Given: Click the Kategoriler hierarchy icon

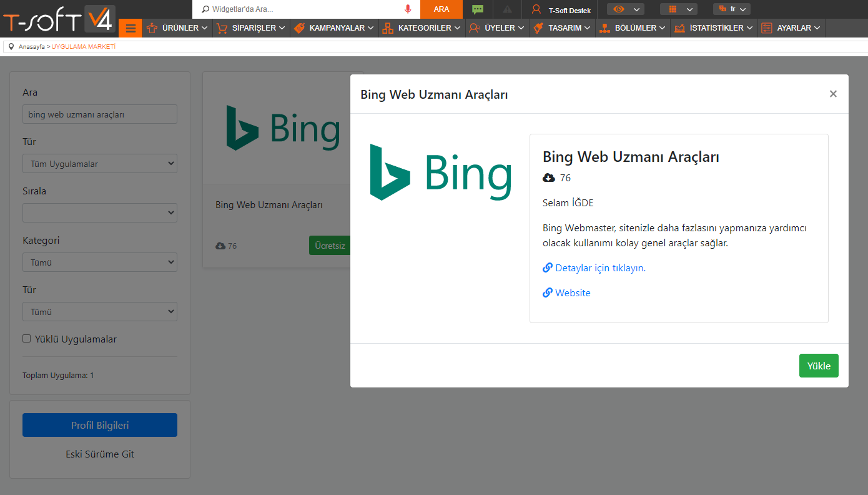Looking at the screenshot, I should coord(388,28).
